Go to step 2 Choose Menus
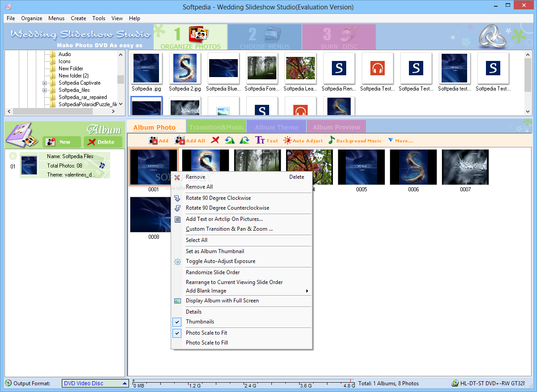This screenshot has width=537, height=392. click(x=265, y=37)
